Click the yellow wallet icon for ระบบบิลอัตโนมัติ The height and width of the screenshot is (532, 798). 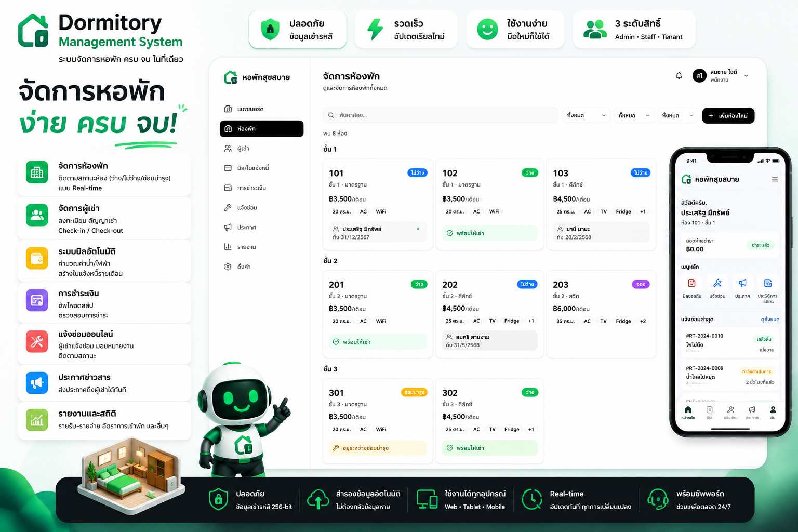tap(37, 258)
